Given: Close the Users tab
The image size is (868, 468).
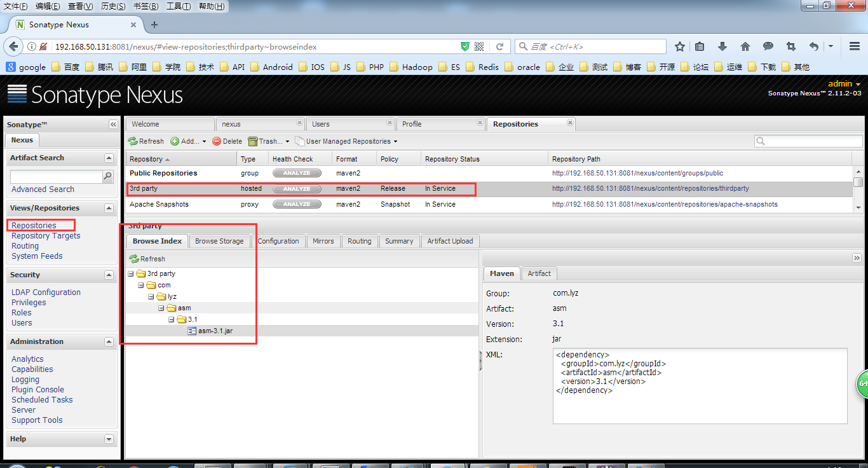Looking at the screenshot, I should (389, 122).
